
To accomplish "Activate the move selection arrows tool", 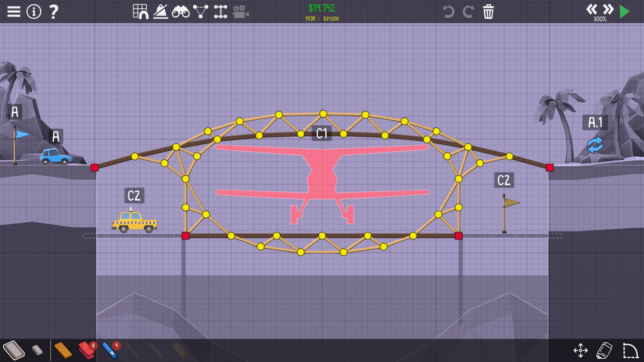I will (x=581, y=351).
